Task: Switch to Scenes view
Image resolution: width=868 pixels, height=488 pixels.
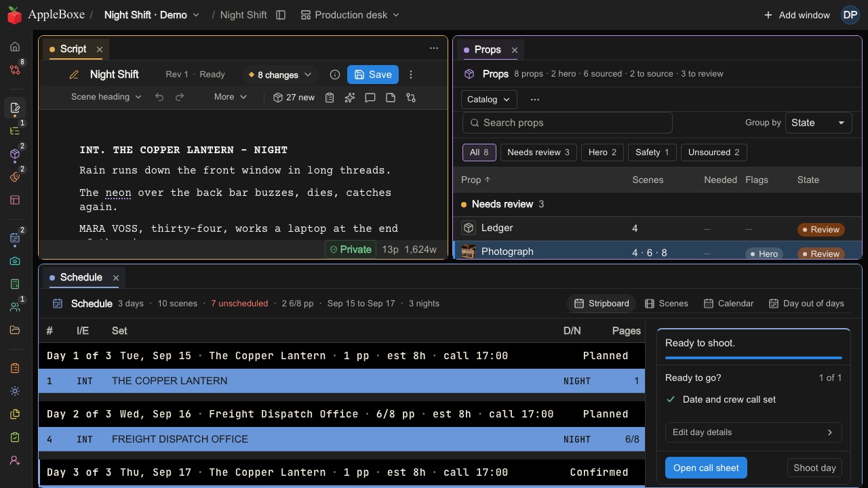Action: pyautogui.click(x=666, y=304)
